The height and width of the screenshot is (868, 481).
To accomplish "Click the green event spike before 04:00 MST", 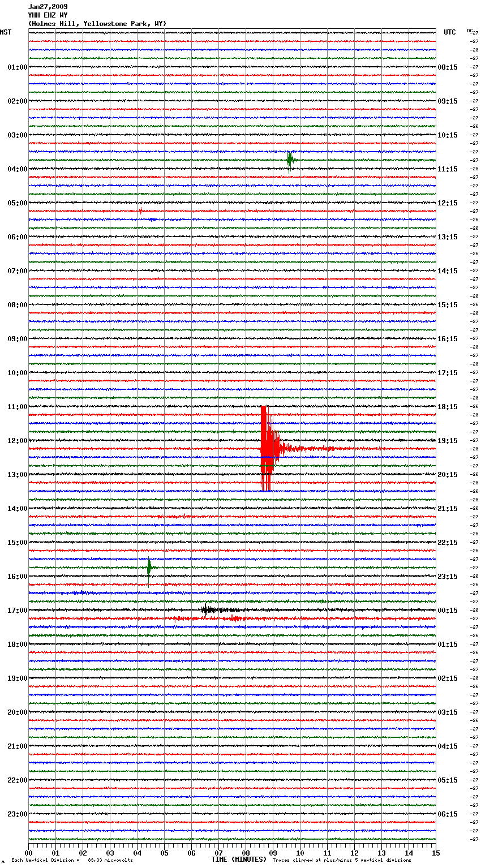I will click(x=290, y=161).
